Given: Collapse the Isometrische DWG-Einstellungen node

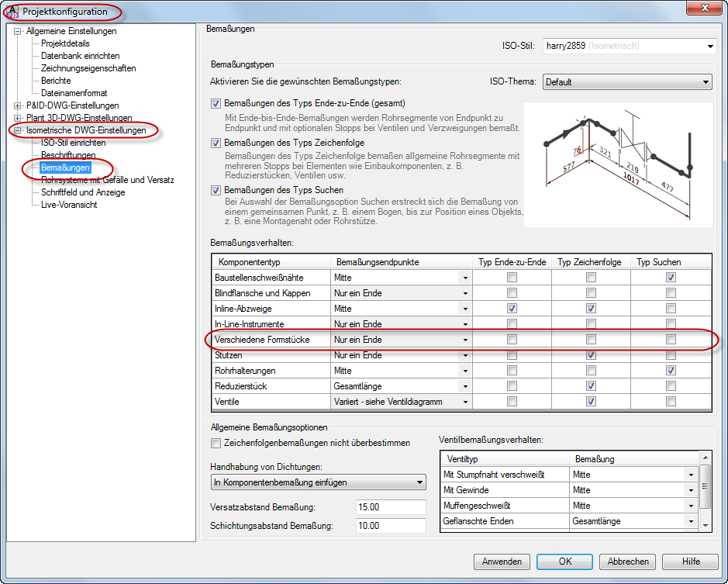Looking at the screenshot, I should (18, 130).
